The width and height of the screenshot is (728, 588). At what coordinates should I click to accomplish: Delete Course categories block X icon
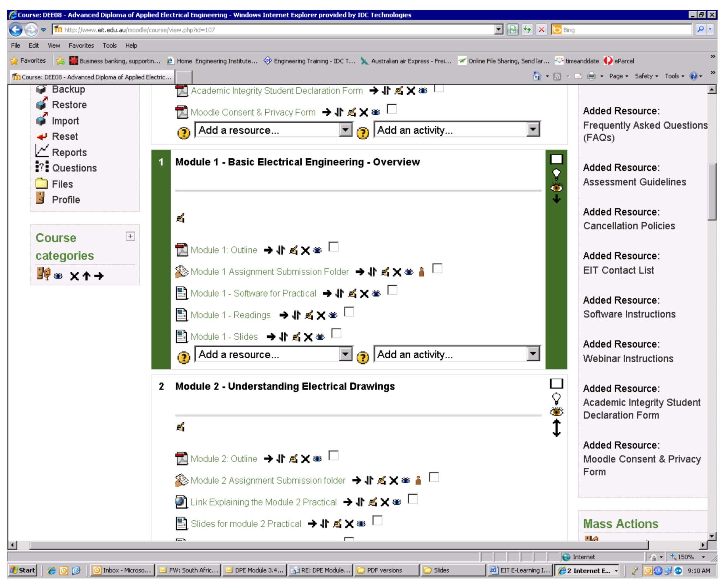[x=74, y=277]
